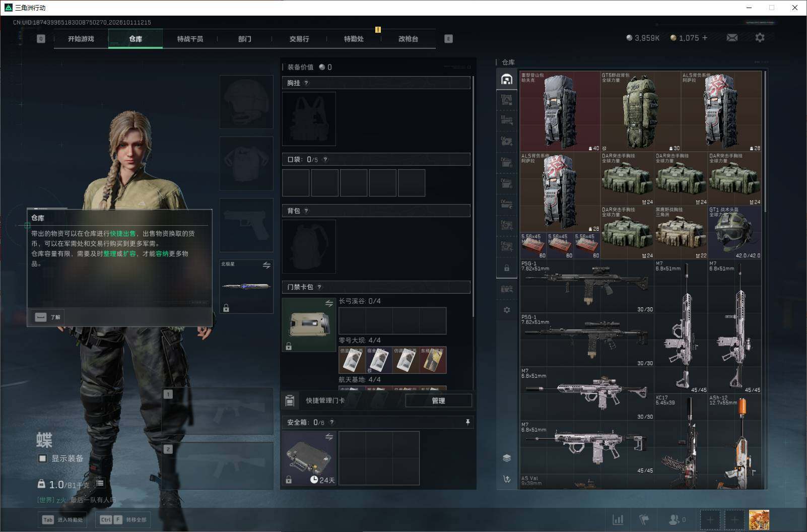Click the locked slot icon in warehouse sidebar

pos(507,268)
